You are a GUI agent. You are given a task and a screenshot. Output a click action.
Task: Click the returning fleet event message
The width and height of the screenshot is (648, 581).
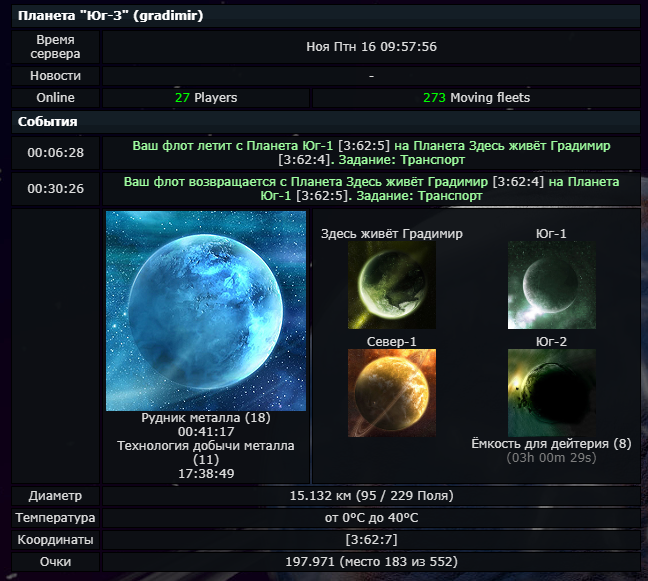(x=371, y=189)
